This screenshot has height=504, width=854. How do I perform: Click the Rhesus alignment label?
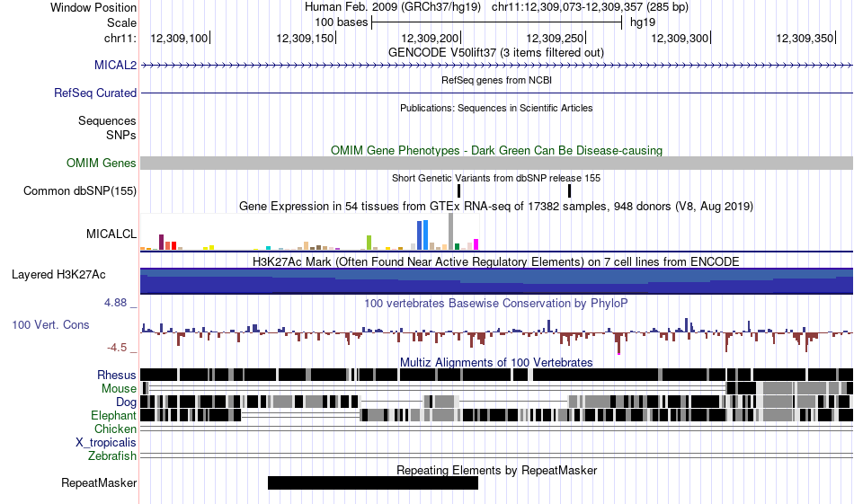tap(117, 375)
